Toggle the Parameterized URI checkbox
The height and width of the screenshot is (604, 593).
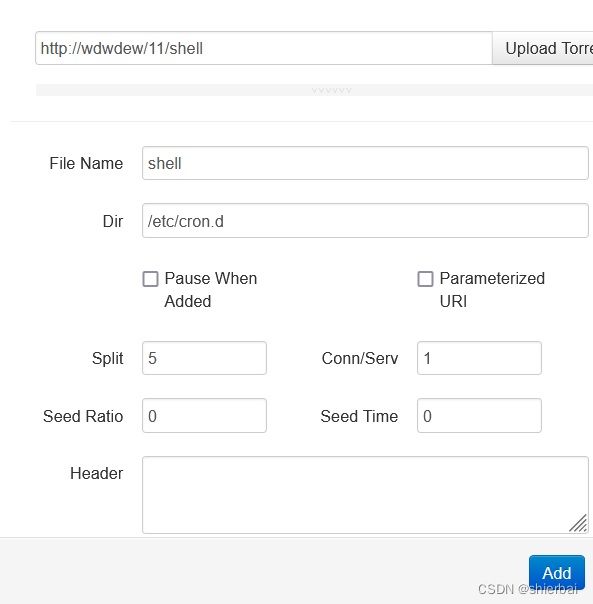[425, 279]
